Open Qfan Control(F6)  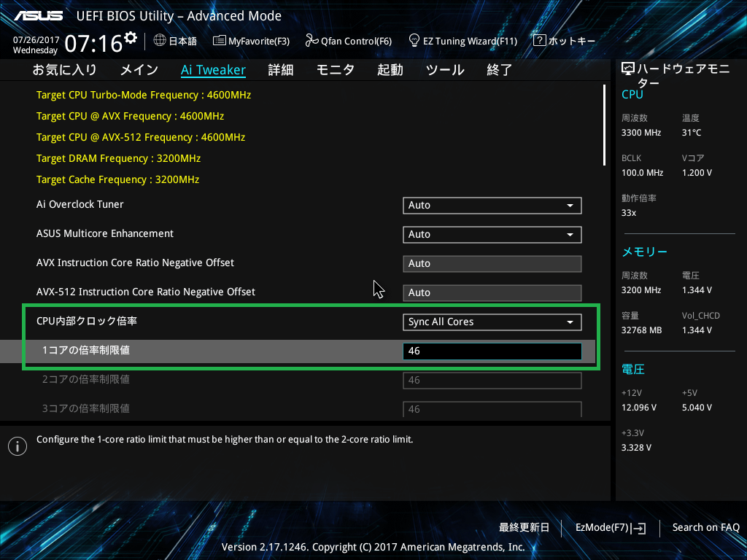pos(348,41)
